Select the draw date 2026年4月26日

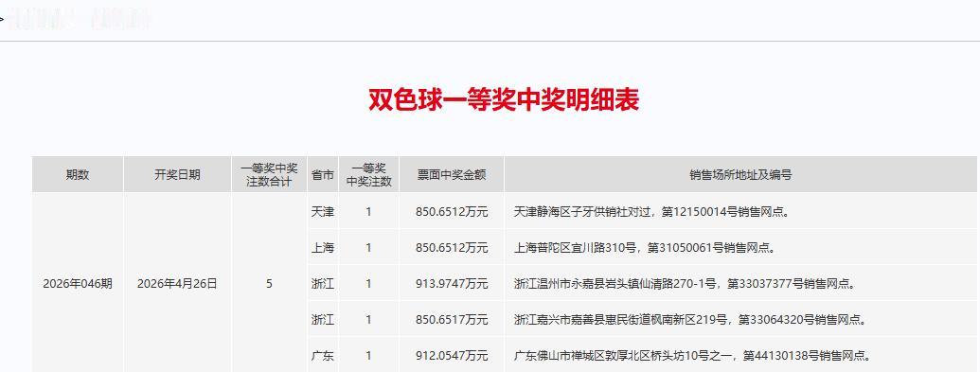click(177, 284)
